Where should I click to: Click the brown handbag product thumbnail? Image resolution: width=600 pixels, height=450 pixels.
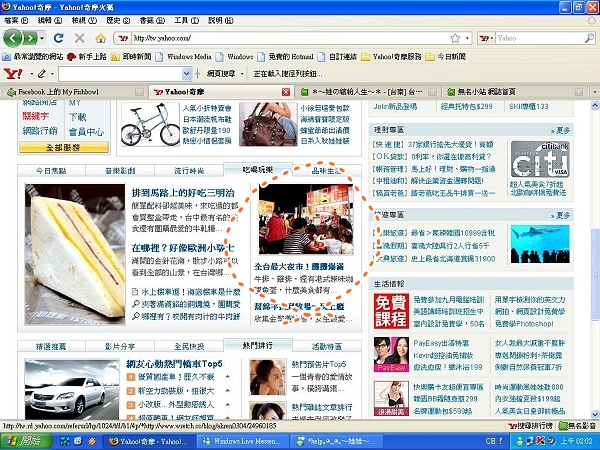(268, 124)
